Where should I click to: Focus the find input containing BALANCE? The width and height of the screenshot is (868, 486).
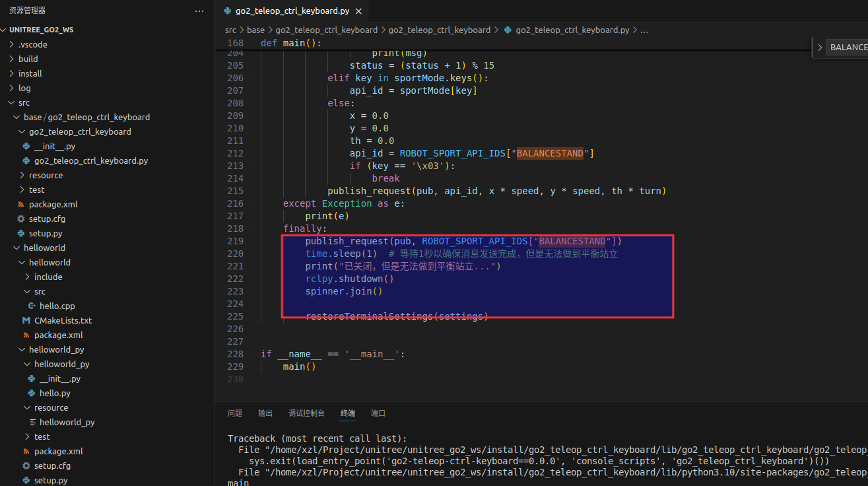coord(848,47)
